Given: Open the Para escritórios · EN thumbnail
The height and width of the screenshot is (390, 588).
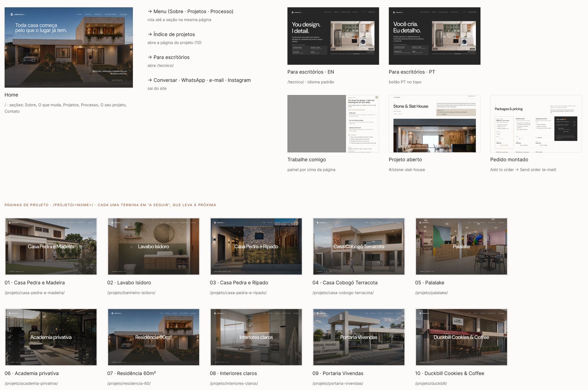Looking at the screenshot, I should (333, 36).
